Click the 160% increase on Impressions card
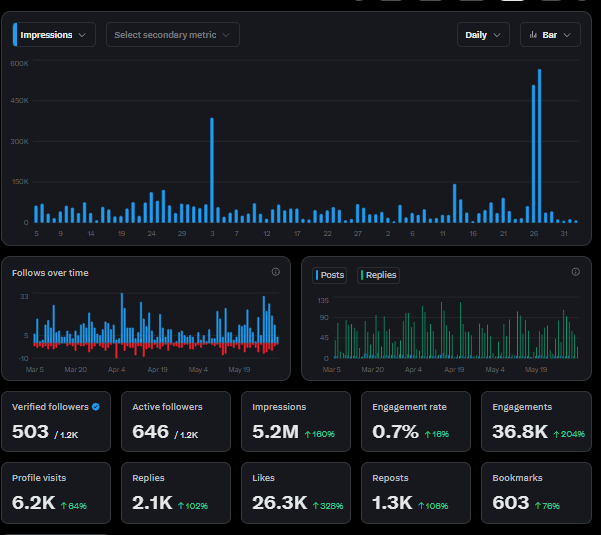This screenshot has width=601, height=535. click(x=320, y=434)
